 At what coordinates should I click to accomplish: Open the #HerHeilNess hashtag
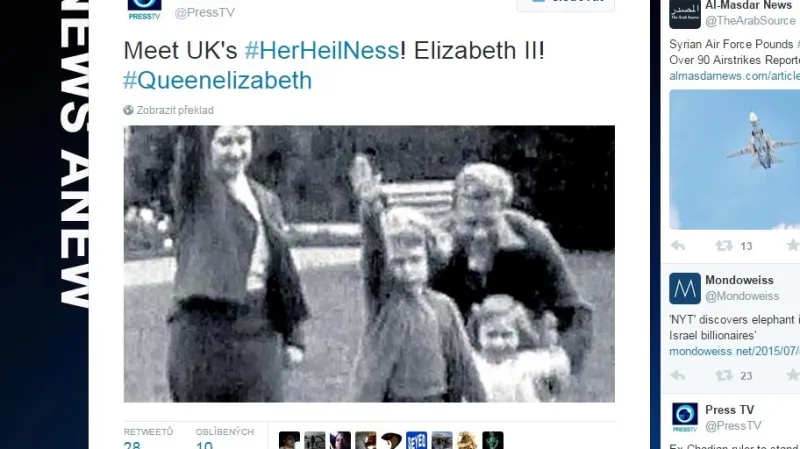(321, 51)
